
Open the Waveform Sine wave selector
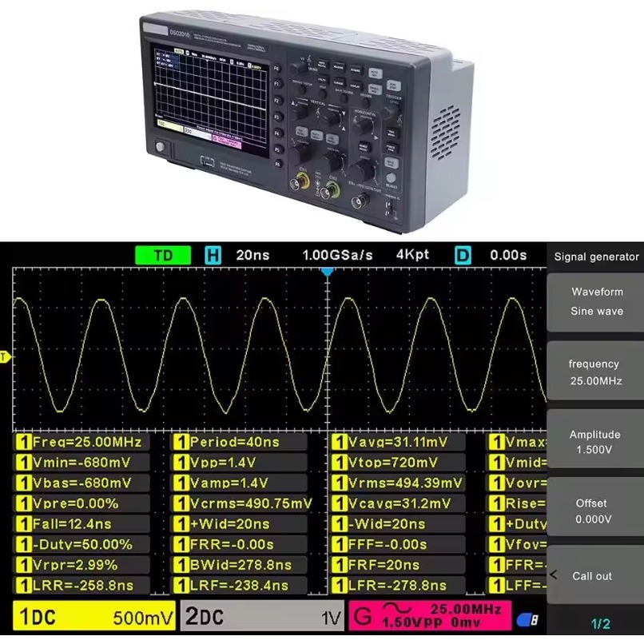coord(596,301)
